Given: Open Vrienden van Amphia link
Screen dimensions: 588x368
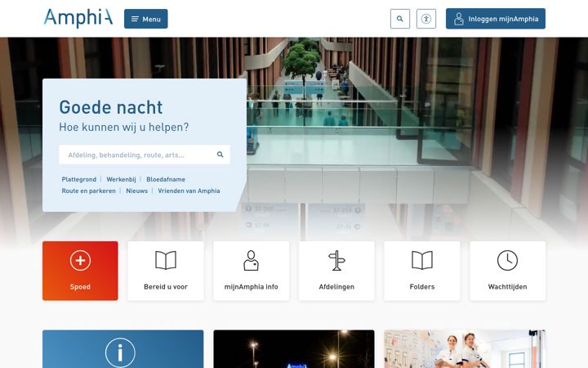Looking at the screenshot, I should tap(189, 191).
